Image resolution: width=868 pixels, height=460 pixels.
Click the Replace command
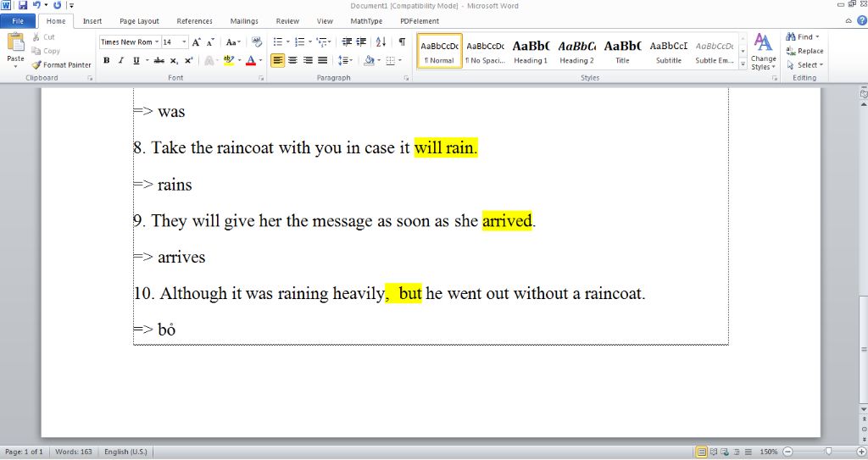pos(805,51)
